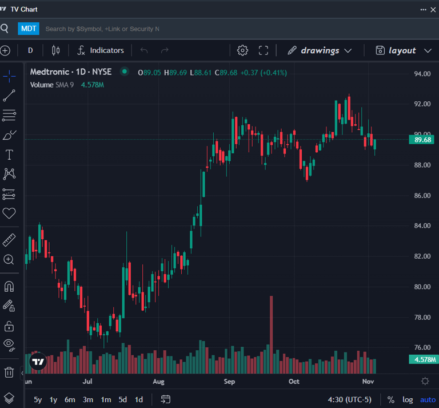
Task: Select the trend line drawing tool
Action: pos(9,96)
